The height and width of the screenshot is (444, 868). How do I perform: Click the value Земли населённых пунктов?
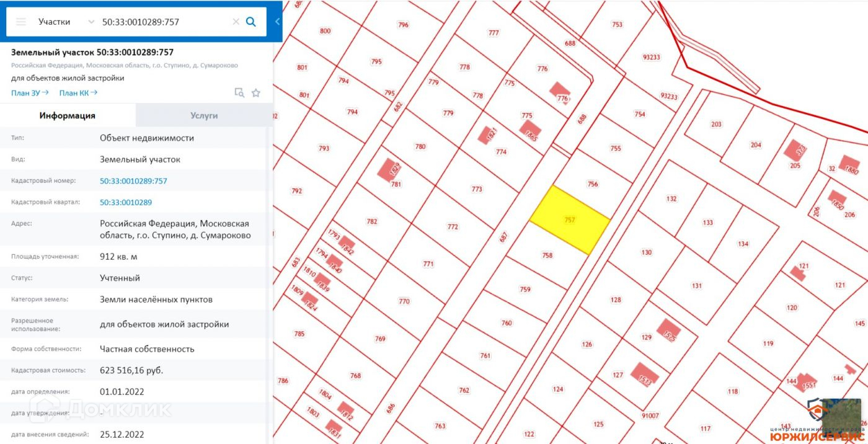(156, 300)
